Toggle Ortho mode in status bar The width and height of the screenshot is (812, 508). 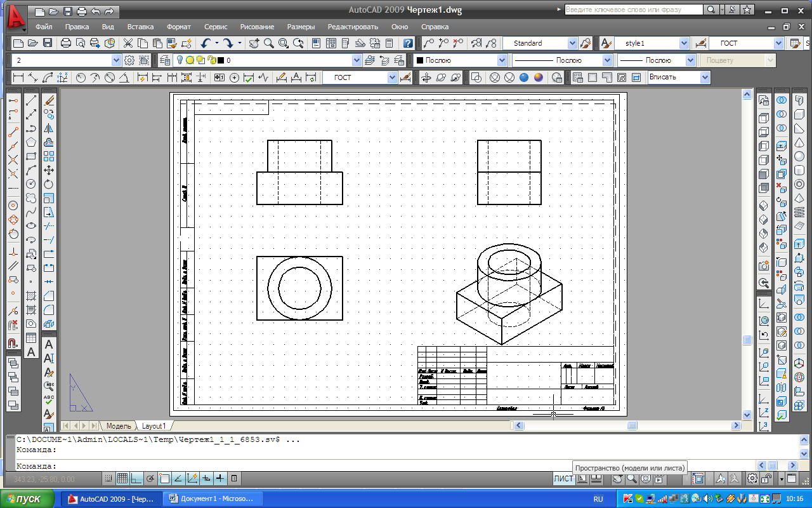tap(136, 479)
